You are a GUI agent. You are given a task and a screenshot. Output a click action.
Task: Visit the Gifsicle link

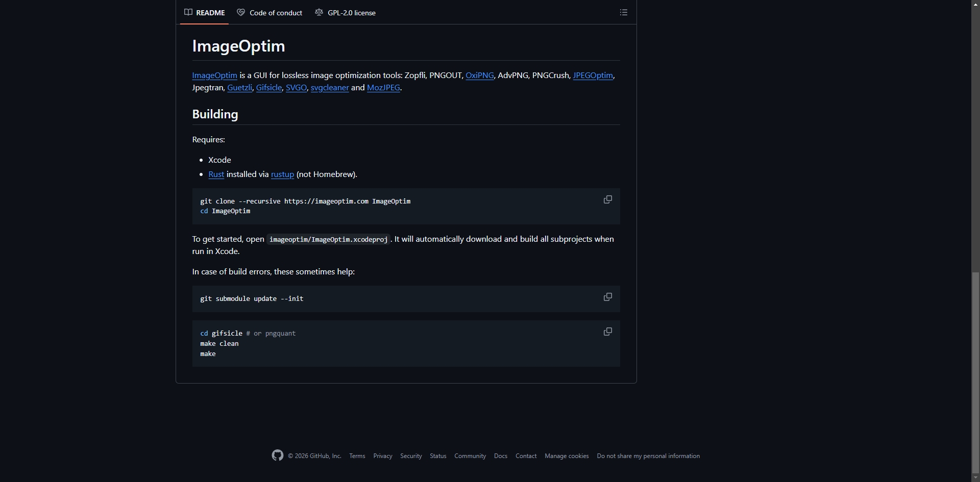coord(269,88)
